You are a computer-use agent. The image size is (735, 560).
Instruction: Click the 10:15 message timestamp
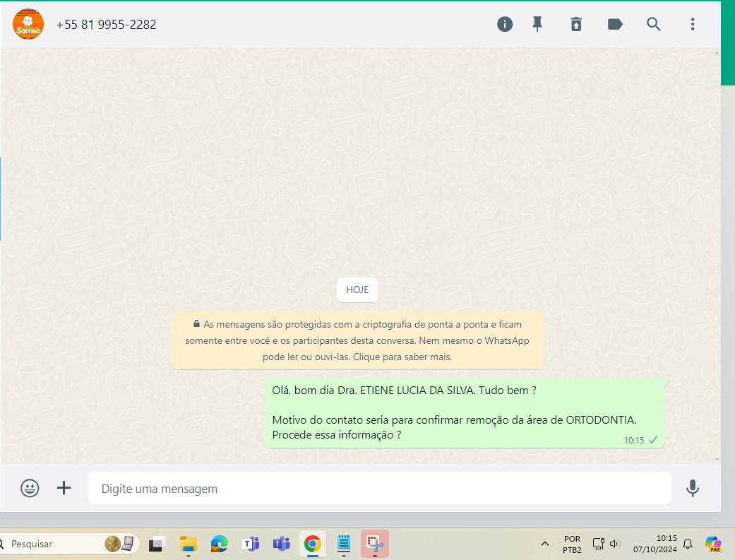634,441
